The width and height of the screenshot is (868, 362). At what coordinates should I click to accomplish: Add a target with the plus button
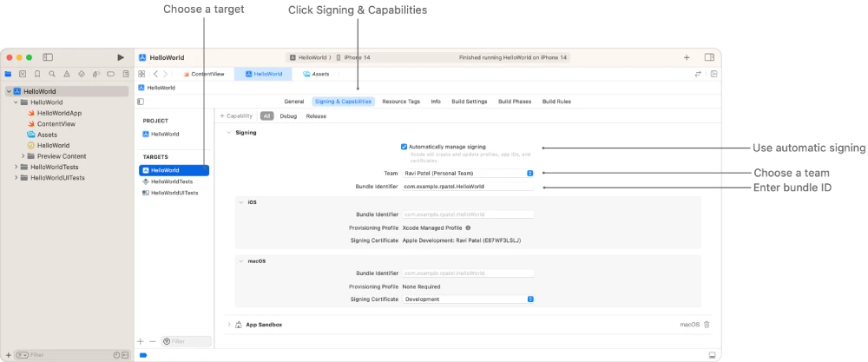click(141, 341)
